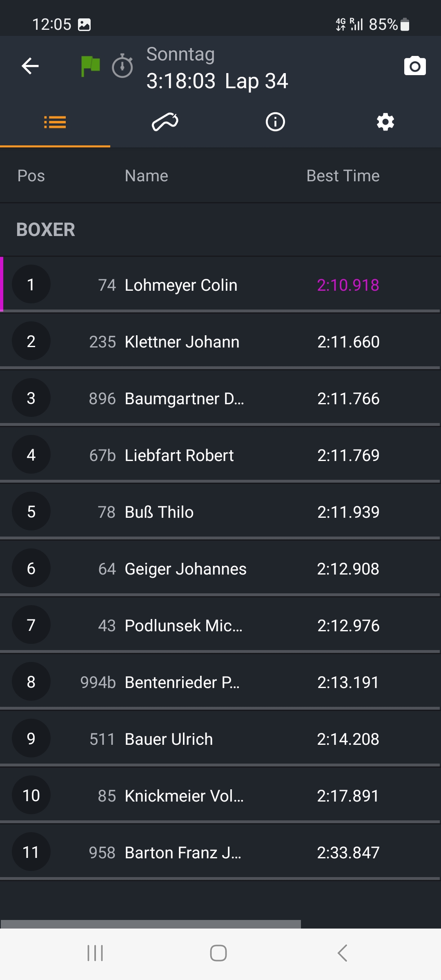Tap the stopwatch timer icon
441x980 pixels.
[122, 66]
